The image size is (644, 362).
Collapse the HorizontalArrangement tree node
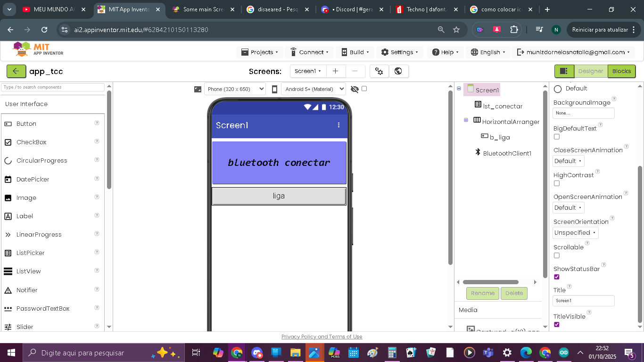coord(466,120)
